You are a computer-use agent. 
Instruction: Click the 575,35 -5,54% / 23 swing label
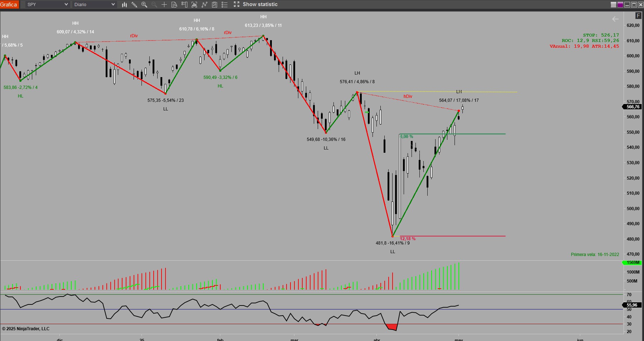165,100
